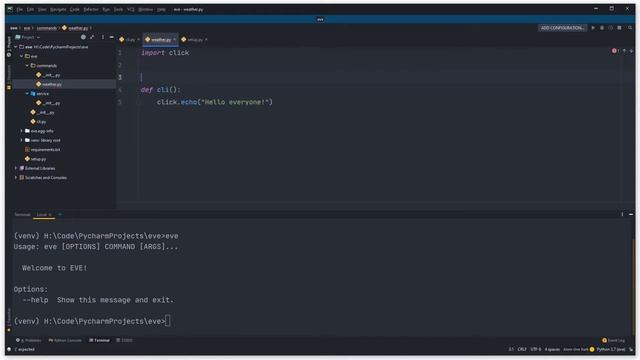Click the Atom One Dark theme indicator in the status bar
Viewport: 640px width, 360px height.
(x=576, y=349)
